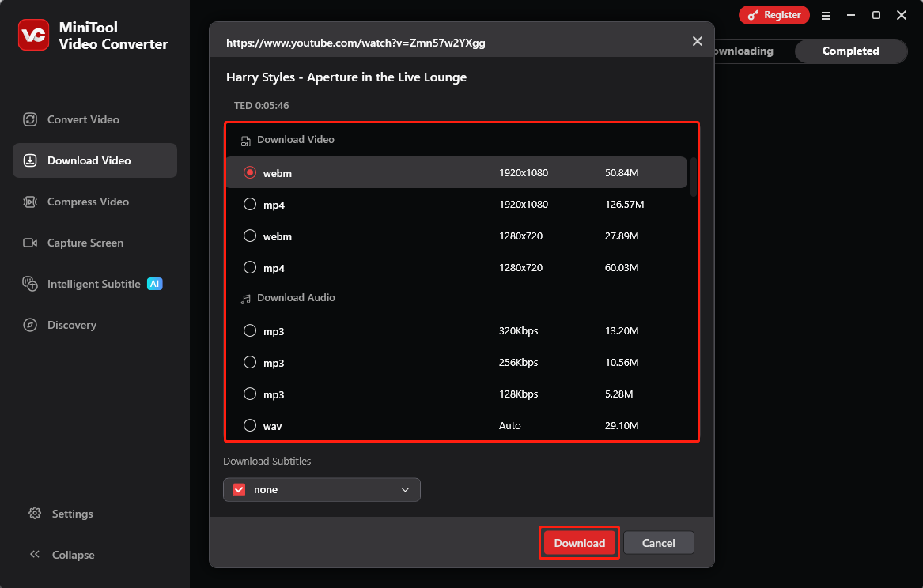Open Capture Screen feature
Image resolution: width=923 pixels, height=588 pixels.
87,243
